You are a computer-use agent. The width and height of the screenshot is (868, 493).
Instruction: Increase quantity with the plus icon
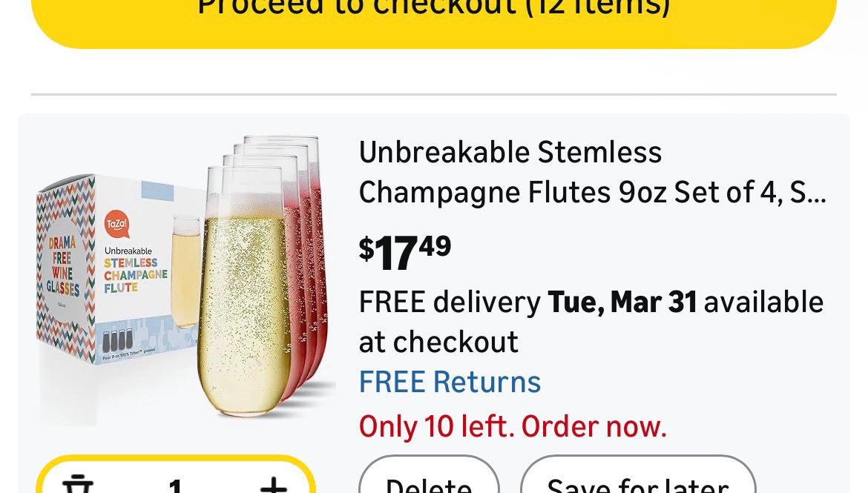pyautogui.click(x=273, y=484)
